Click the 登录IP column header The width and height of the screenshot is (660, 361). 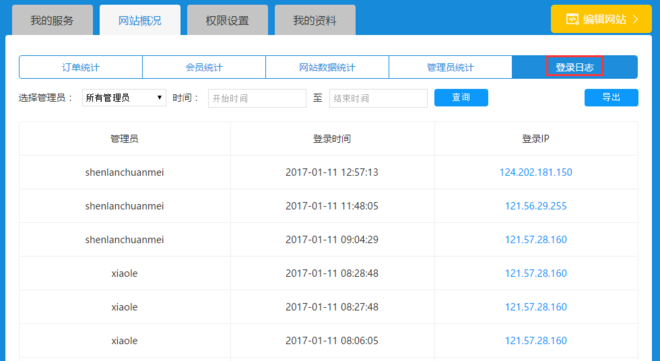point(536,139)
